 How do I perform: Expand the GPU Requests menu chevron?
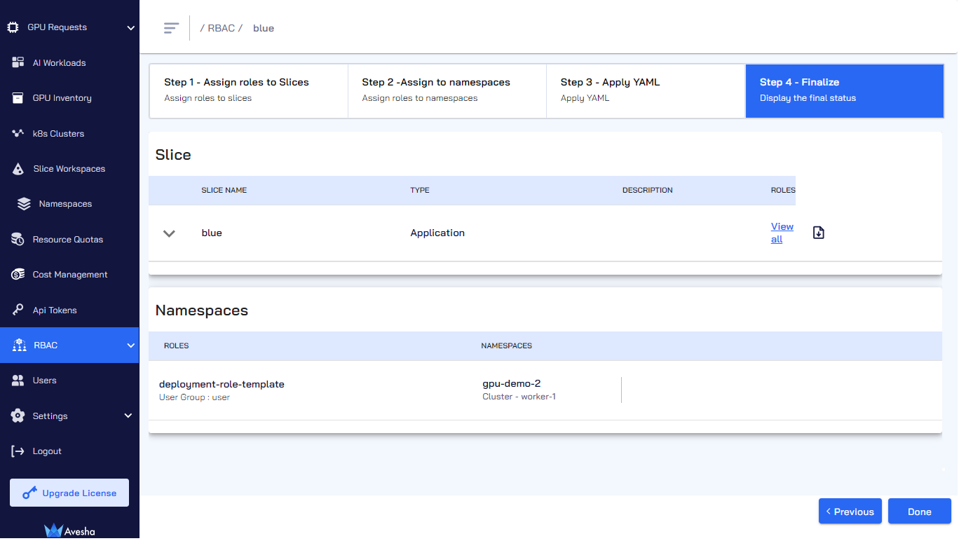(130, 28)
